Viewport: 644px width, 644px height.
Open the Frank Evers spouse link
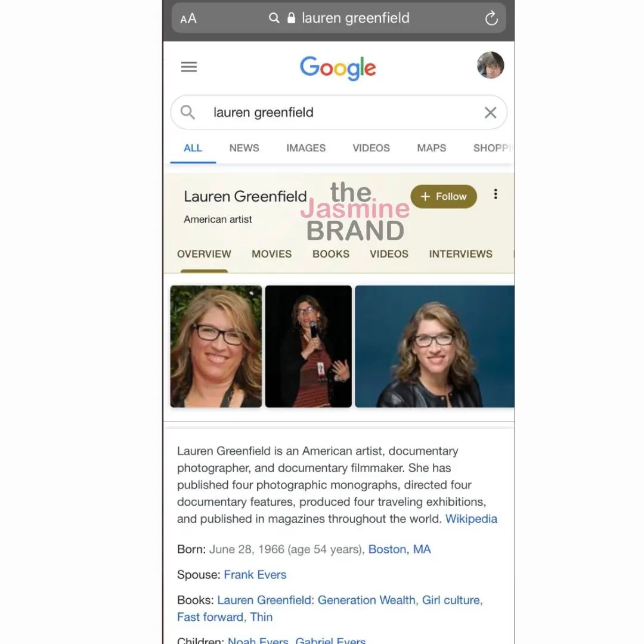pyautogui.click(x=255, y=575)
